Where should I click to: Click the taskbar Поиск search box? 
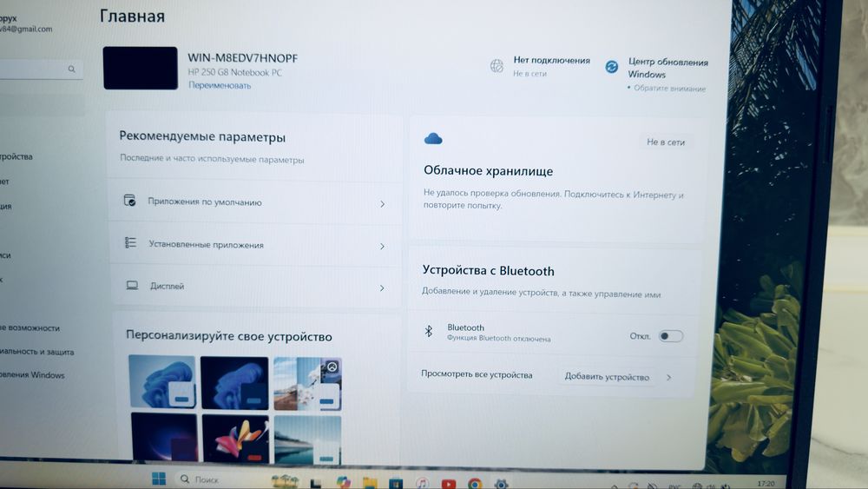point(219,479)
